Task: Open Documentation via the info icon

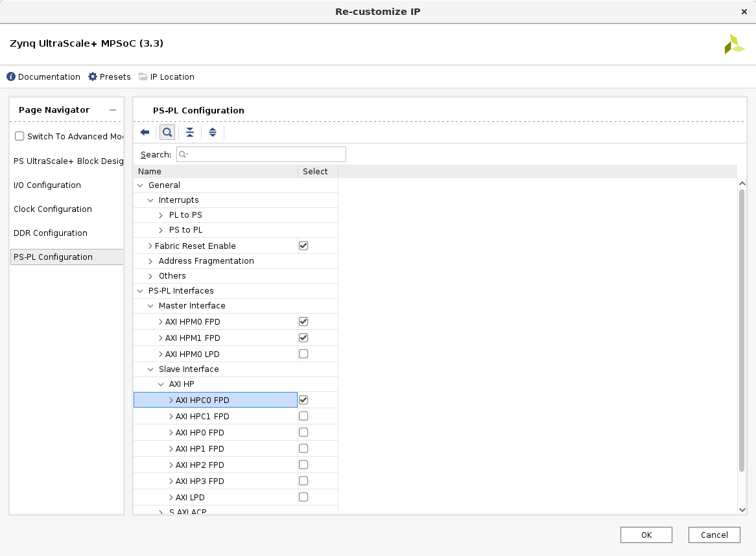Action: click(11, 76)
